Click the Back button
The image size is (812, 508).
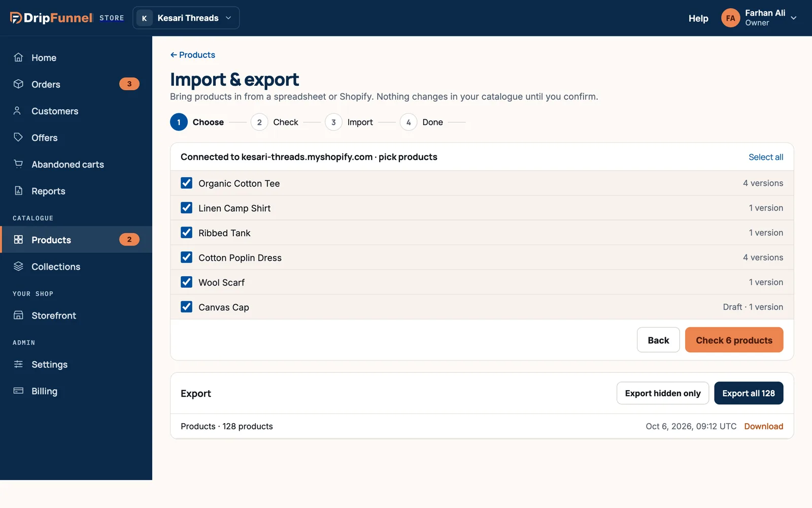tap(658, 340)
